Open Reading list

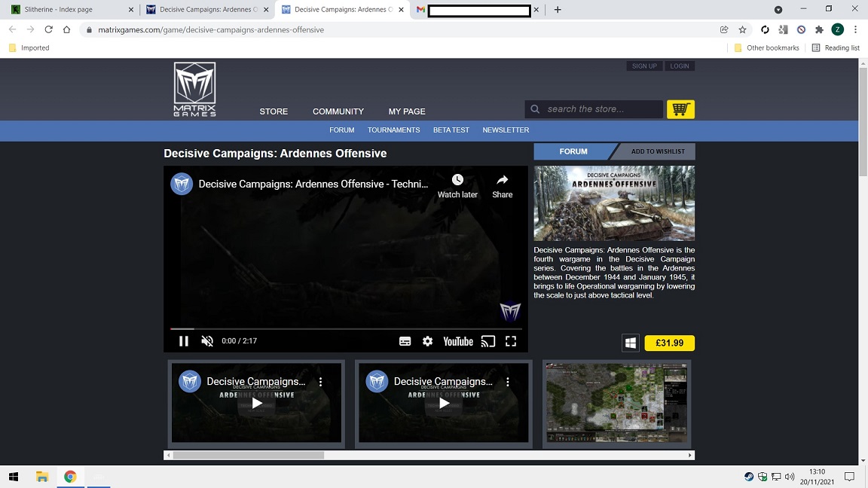pyautogui.click(x=836, y=47)
